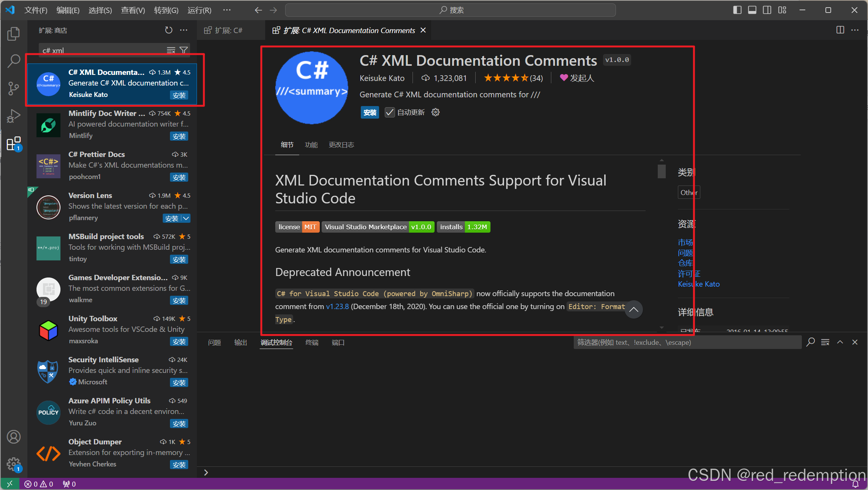The width and height of the screenshot is (868, 490).
Task: Click the star rating of the extension
Action: 513,78
